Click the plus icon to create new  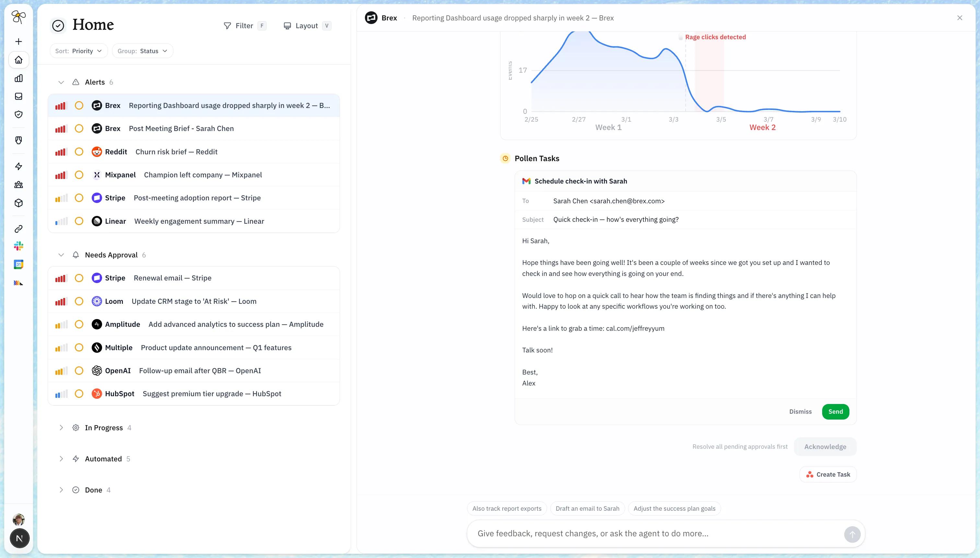click(18, 42)
